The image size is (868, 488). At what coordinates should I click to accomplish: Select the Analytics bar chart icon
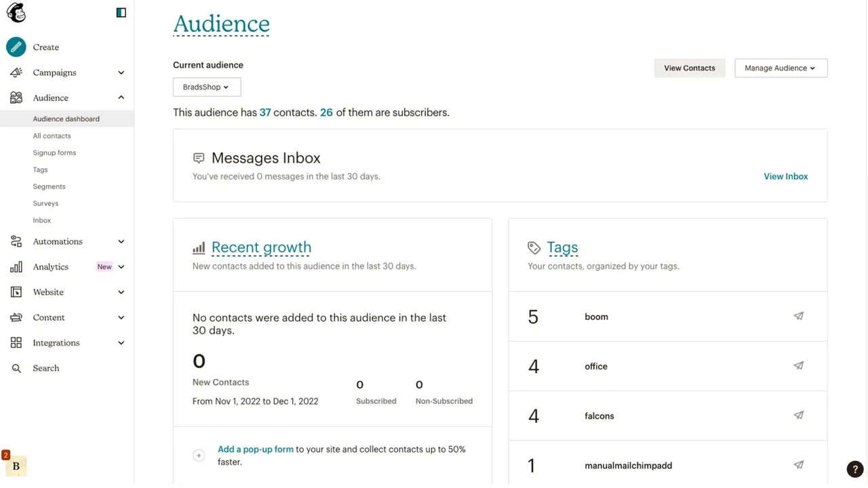[16, 266]
